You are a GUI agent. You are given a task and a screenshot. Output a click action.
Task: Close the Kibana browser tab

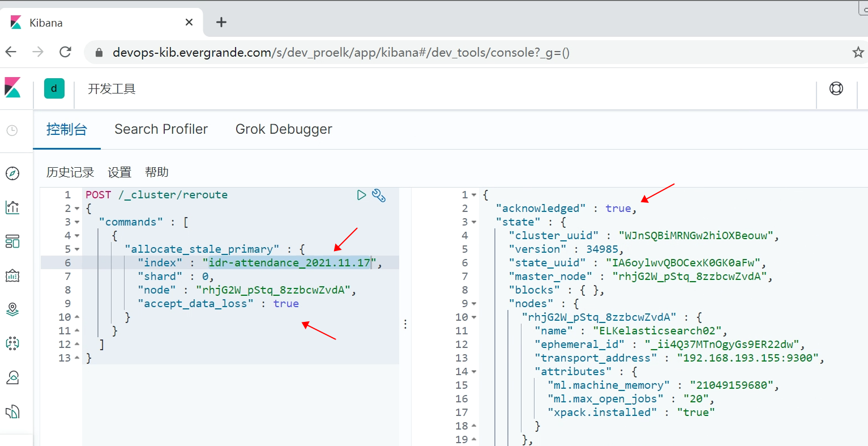(x=189, y=22)
